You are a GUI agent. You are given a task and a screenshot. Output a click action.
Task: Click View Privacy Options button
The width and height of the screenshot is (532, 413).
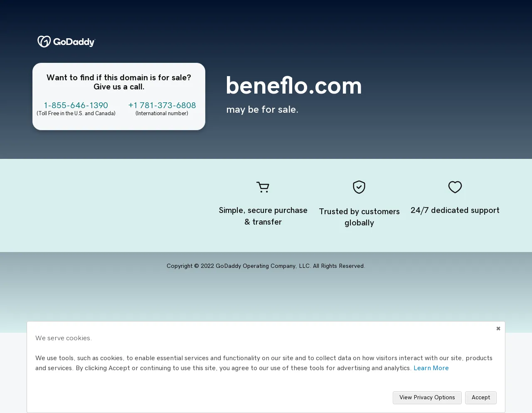tap(427, 398)
